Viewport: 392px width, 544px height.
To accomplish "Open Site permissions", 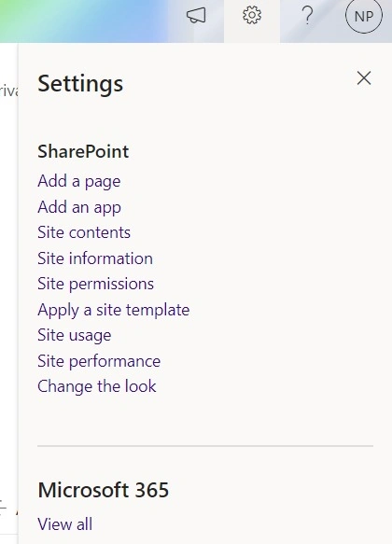I will pyautogui.click(x=95, y=284).
